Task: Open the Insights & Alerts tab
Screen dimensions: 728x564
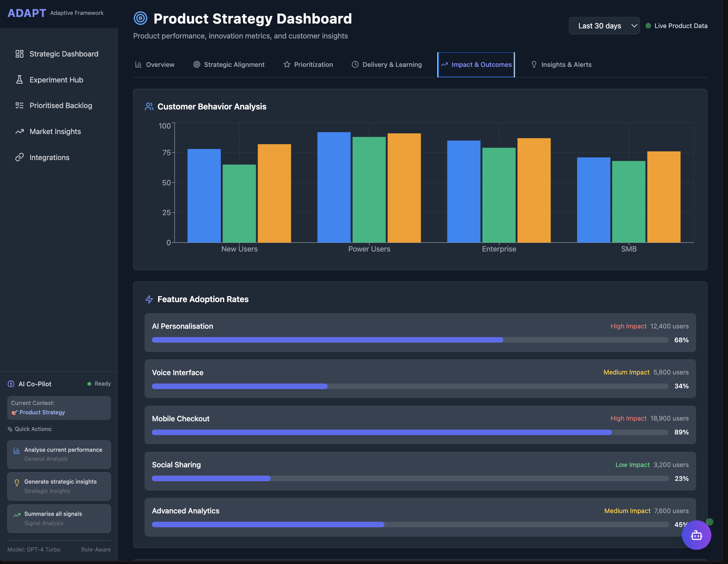Action: coord(561,64)
